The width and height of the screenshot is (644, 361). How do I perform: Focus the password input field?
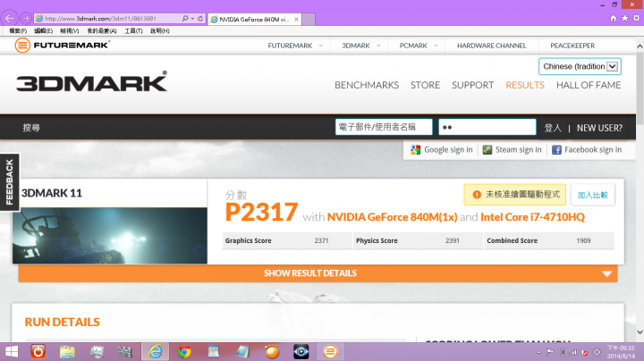tap(487, 127)
